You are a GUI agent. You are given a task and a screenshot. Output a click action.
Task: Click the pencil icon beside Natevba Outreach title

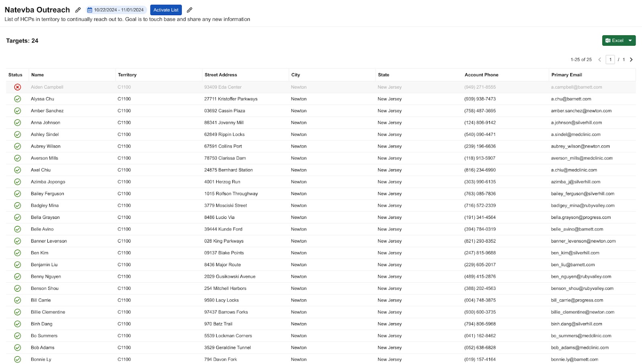[78, 10]
